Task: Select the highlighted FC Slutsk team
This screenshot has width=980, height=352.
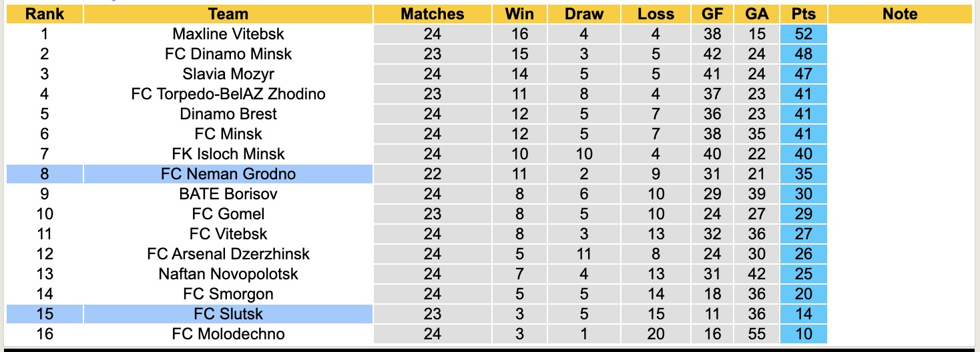Action: (228, 314)
